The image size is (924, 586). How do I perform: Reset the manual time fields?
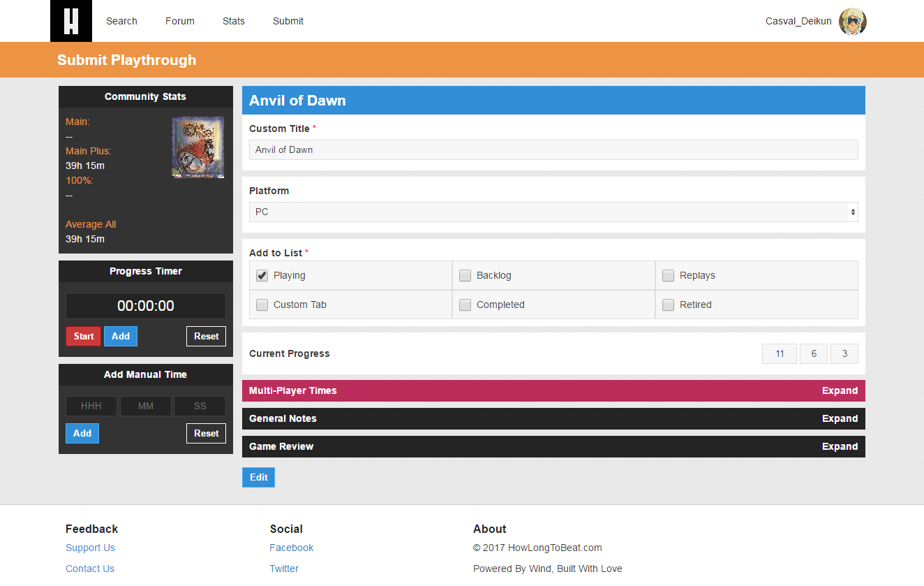[x=207, y=433]
